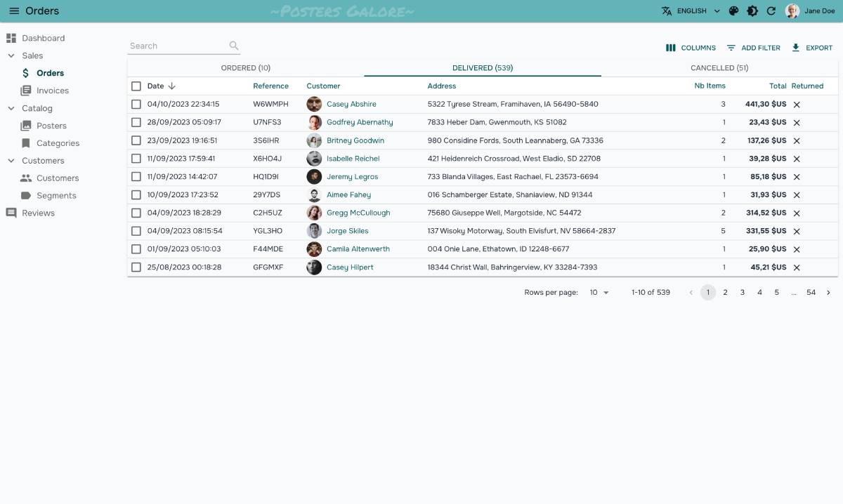Collapse the Sales menu section
Screen dimensions: 843x504
pos(11,55)
